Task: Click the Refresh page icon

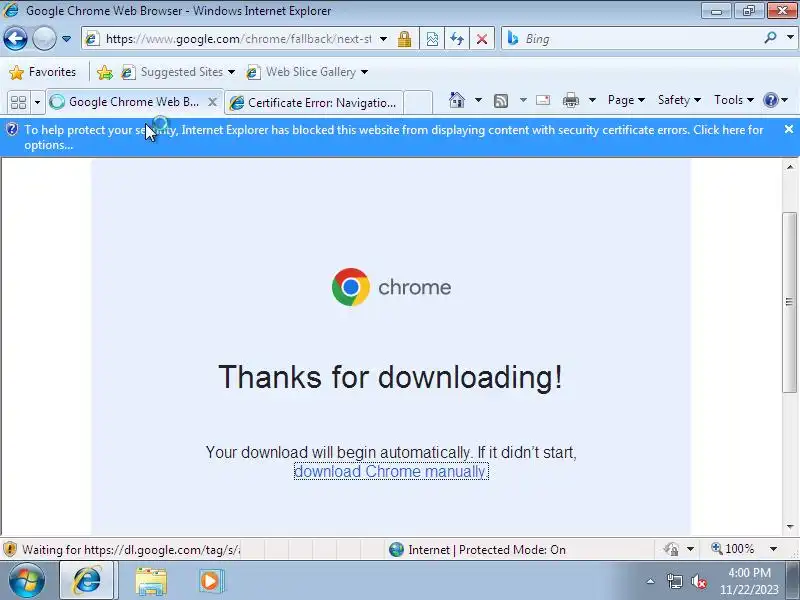Action: tap(457, 39)
